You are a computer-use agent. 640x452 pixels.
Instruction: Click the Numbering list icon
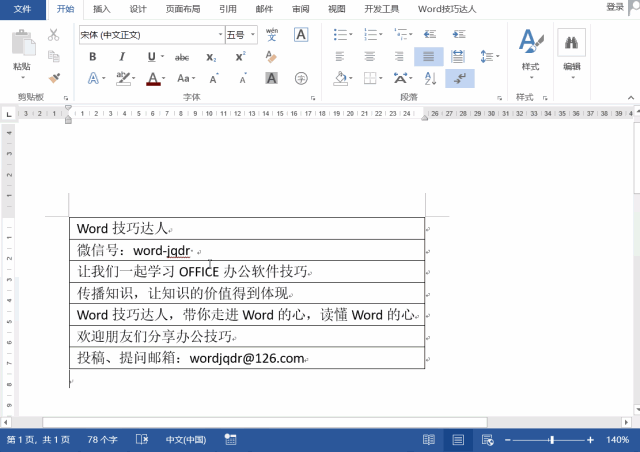point(373,34)
